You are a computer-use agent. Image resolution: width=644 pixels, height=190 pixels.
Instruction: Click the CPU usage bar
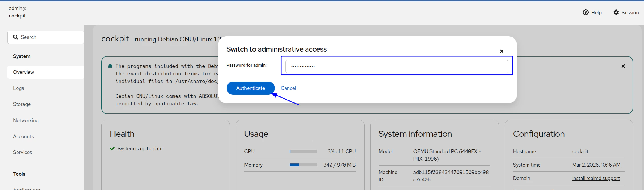[303, 151]
